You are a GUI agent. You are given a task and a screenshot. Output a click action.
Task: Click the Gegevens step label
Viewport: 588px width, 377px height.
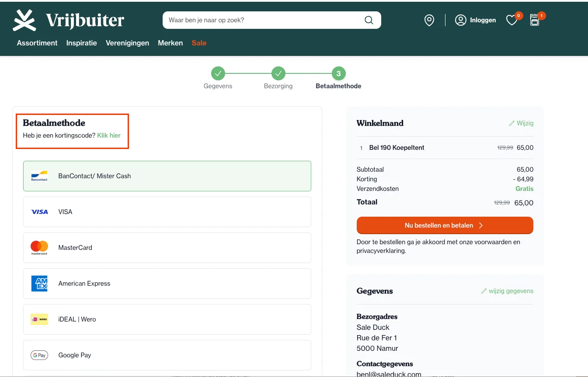(x=218, y=86)
